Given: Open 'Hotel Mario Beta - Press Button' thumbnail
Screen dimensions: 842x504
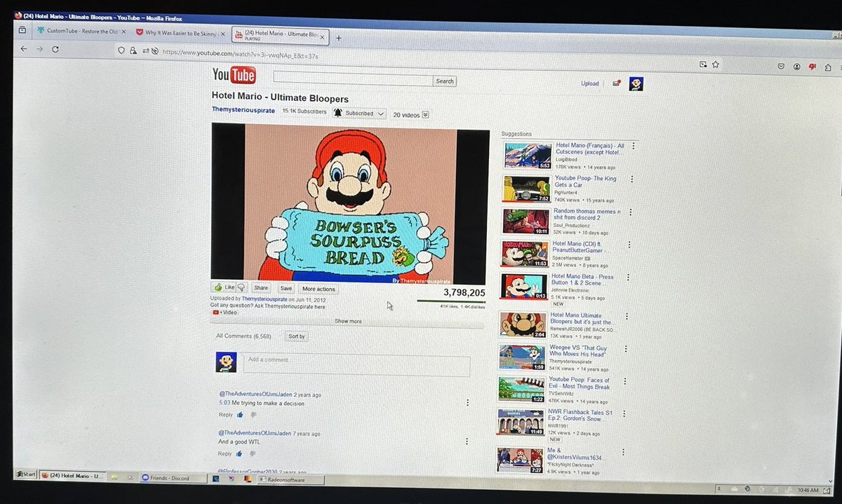Looking at the screenshot, I should coord(523,286).
